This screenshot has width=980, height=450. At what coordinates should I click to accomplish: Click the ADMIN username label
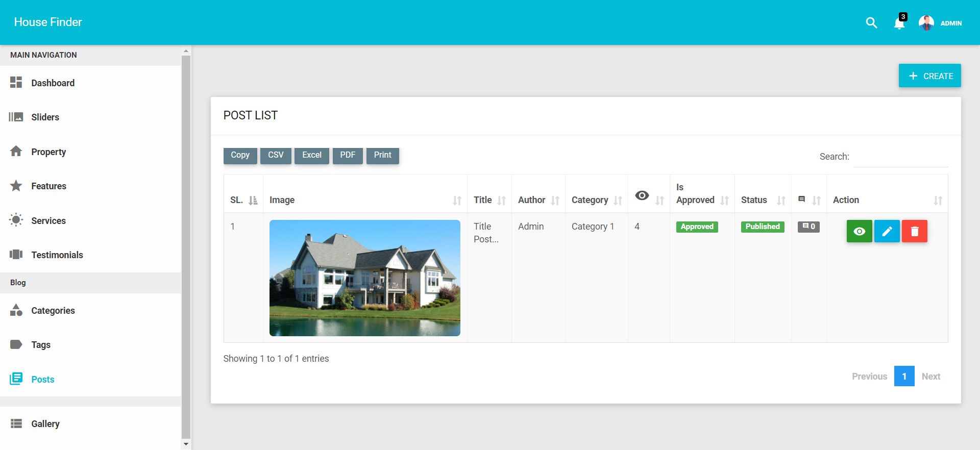(951, 23)
